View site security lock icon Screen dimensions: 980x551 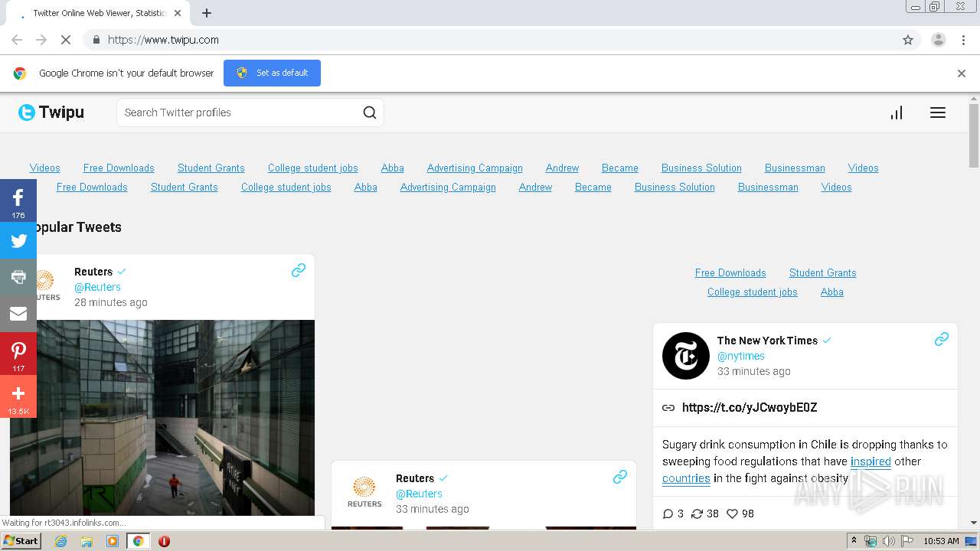point(96,40)
